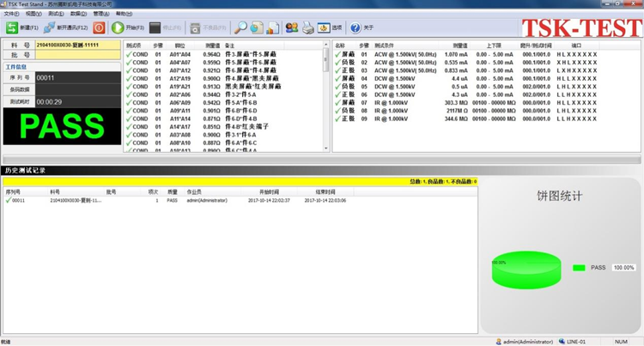Open the users management icon
Image resolution: width=644 pixels, height=346 pixels.
coord(292,27)
